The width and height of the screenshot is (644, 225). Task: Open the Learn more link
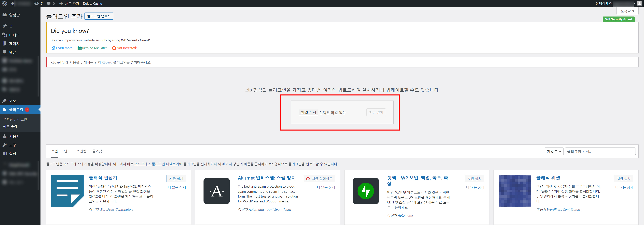(x=64, y=48)
